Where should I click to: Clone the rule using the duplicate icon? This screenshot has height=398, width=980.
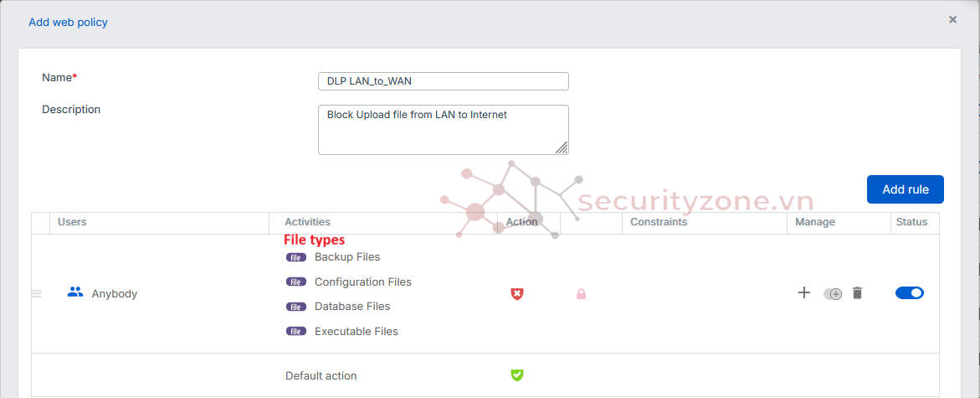click(x=833, y=294)
